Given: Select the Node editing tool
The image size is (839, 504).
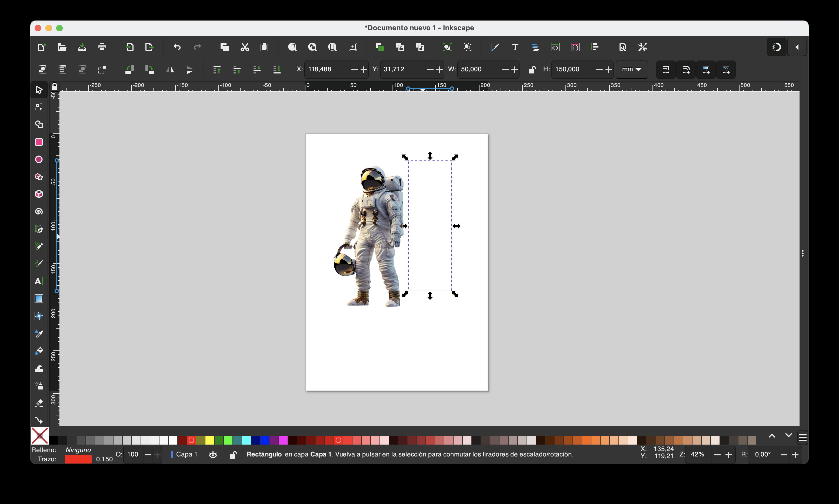Looking at the screenshot, I should 39,107.
